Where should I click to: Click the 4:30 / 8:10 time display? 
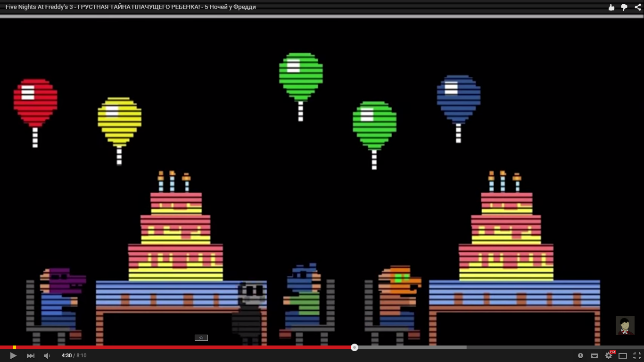74,356
